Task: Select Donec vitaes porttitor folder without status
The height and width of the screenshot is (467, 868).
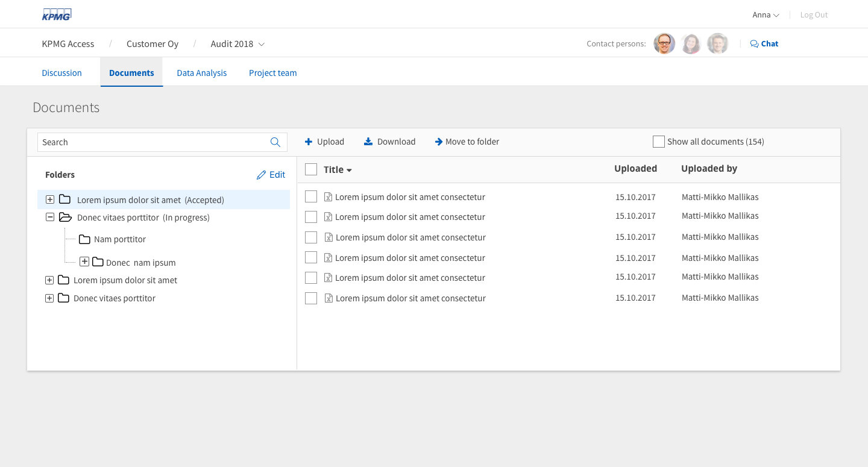Action: (x=115, y=298)
